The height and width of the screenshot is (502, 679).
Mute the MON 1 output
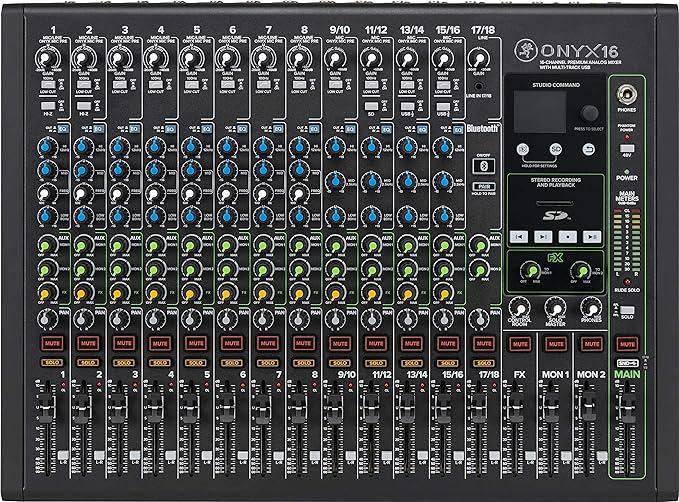(x=554, y=342)
